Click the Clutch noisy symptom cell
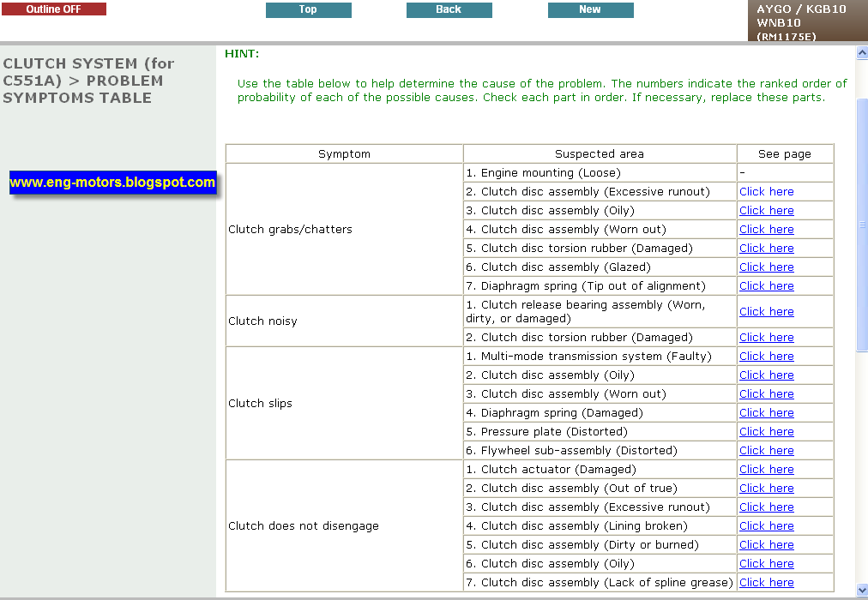This screenshot has height=600, width=868. (344, 321)
